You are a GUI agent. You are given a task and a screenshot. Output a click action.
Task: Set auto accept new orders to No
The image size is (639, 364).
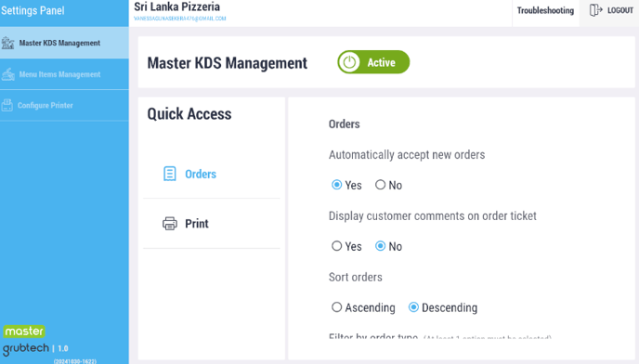tap(380, 185)
